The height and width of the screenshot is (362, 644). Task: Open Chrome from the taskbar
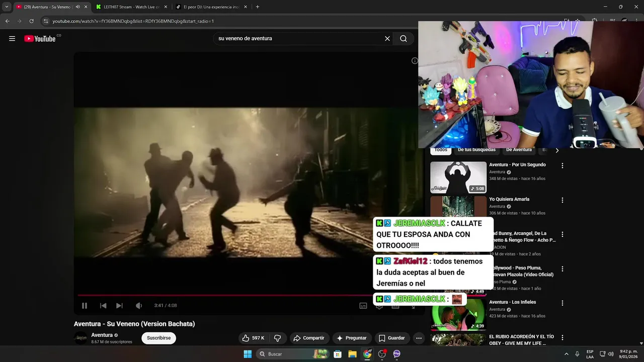367,354
